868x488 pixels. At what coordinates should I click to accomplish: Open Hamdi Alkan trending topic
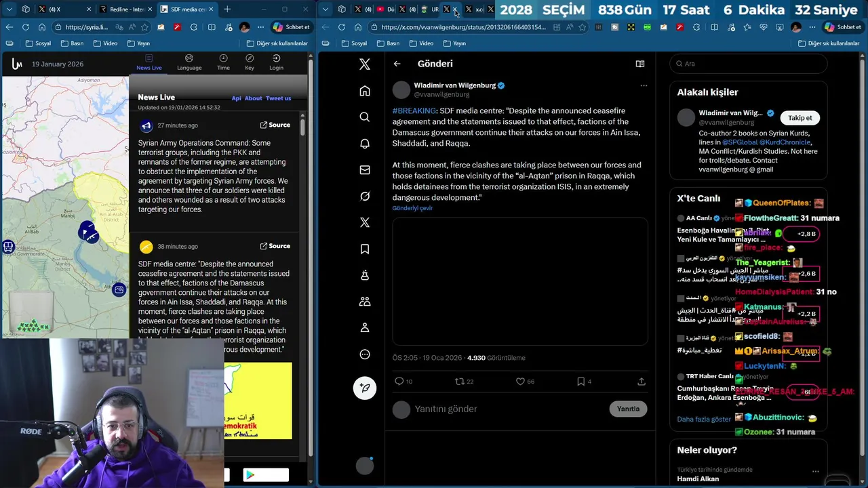tap(698, 479)
